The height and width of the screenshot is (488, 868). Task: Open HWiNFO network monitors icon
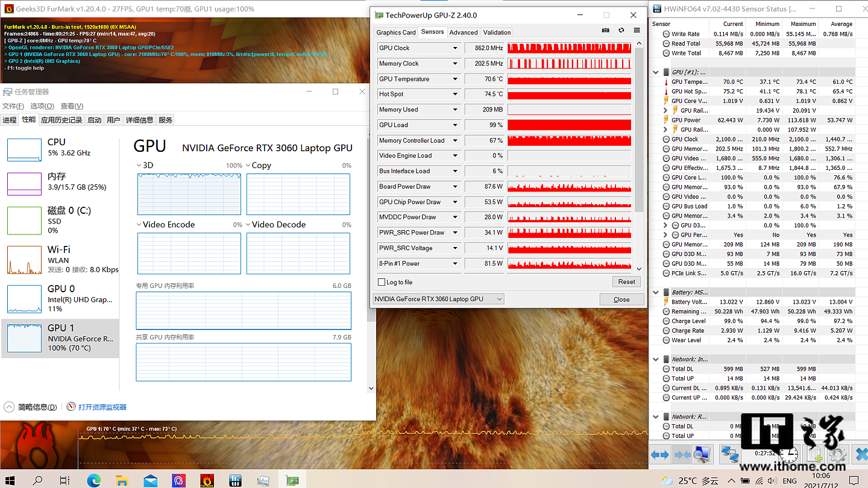pos(729,455)
